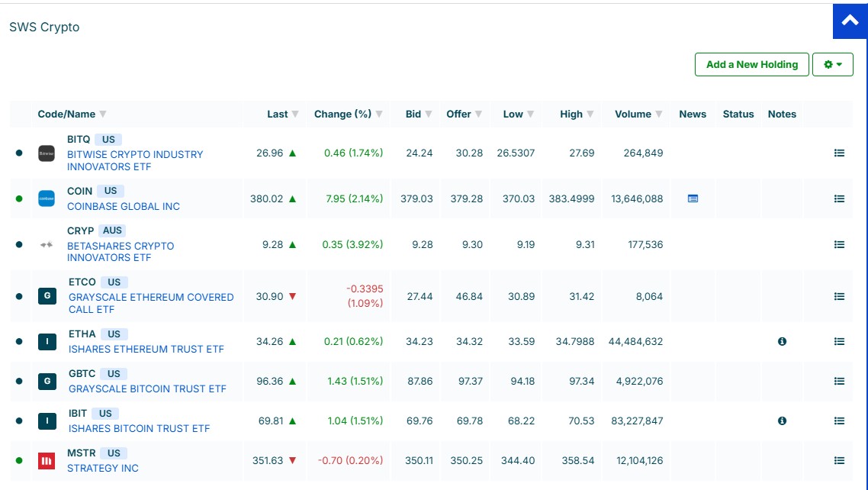This screenshot has width=868, height=490.
Task: Click the red Strategy Inc logo
Action: click(x=47, y=460)
